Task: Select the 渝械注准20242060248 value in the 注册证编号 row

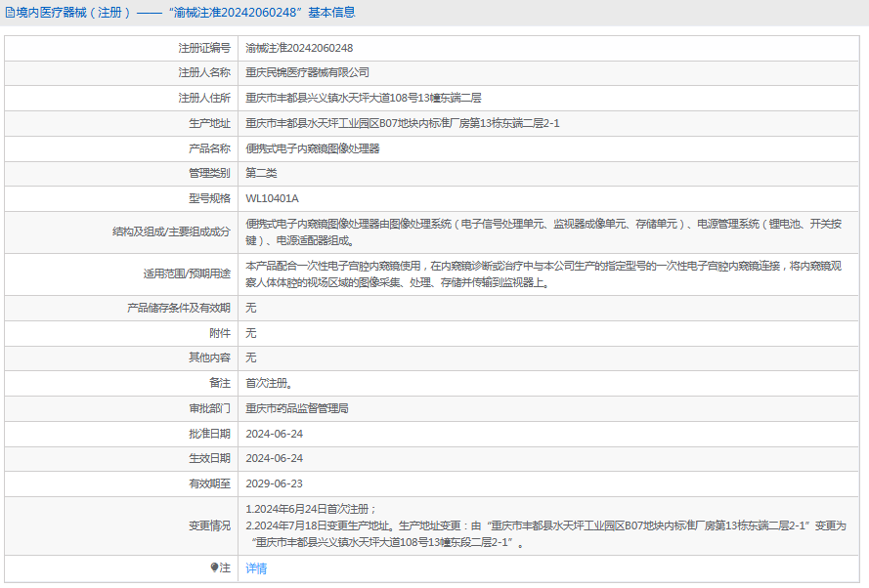Action: [299, 48]
